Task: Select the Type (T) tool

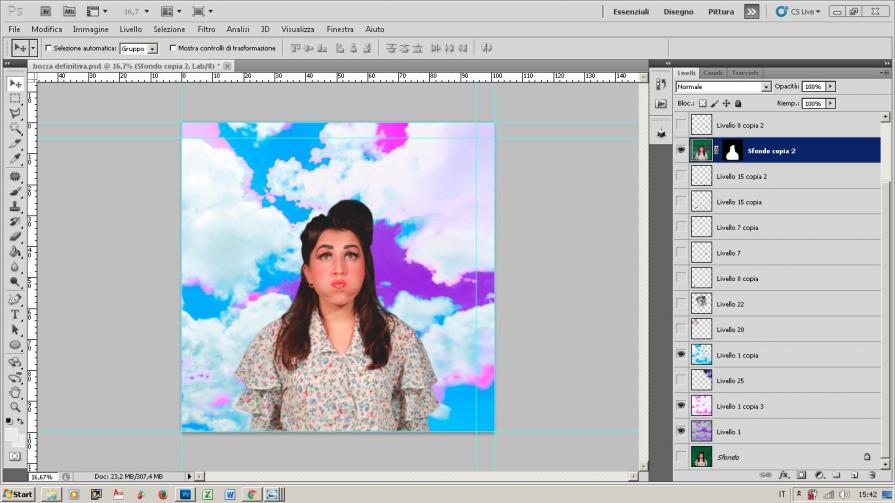Action: click(x=15, y=314)
